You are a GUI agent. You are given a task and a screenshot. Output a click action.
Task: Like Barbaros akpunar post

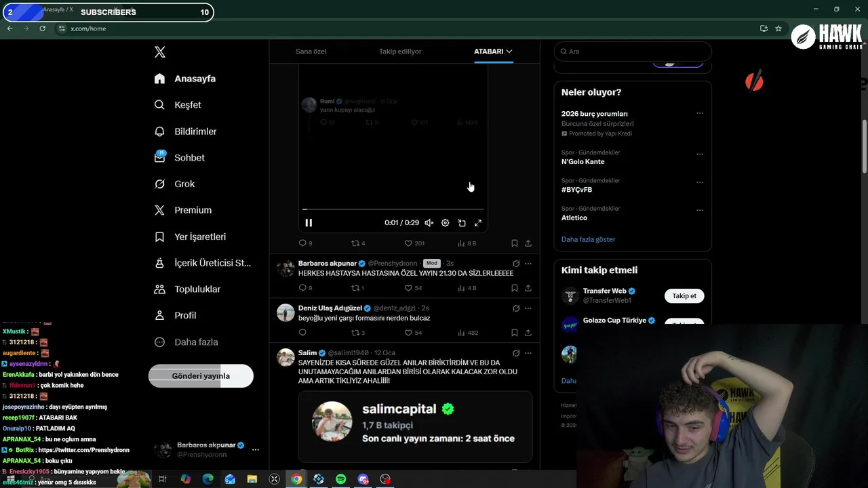coord(413,288)
